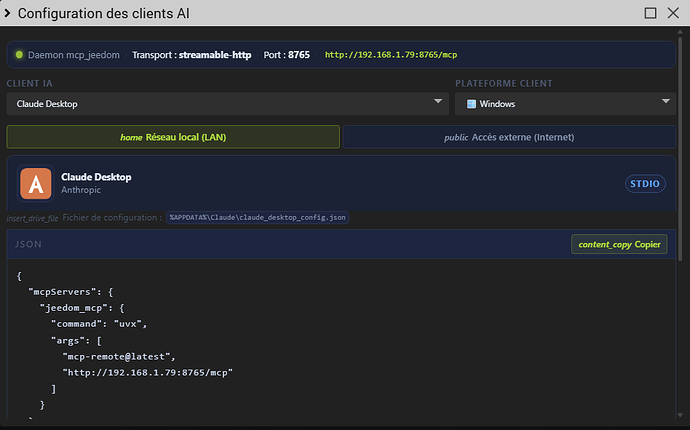Click the Transport : streamable-http text
This screenshot has height=430, width=690.
point(191,55)
